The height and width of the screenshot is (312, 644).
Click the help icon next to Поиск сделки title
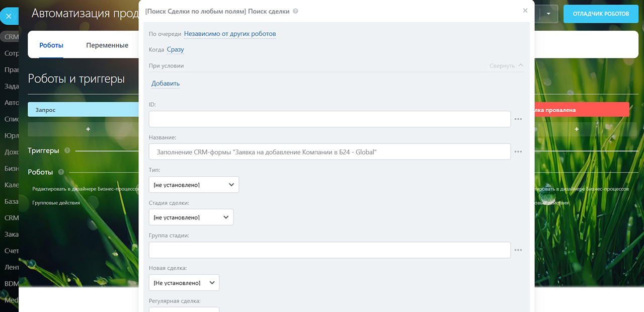[x=295, y=11]
